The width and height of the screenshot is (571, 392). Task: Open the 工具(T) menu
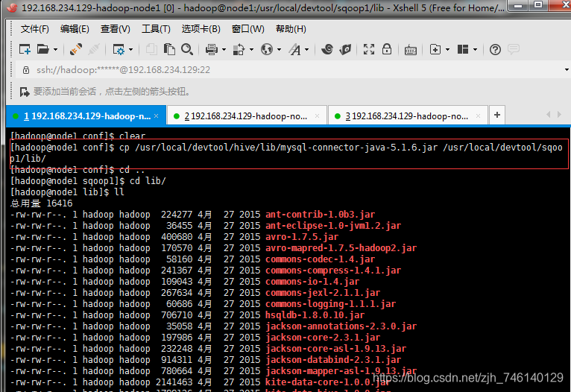[156, 29]
